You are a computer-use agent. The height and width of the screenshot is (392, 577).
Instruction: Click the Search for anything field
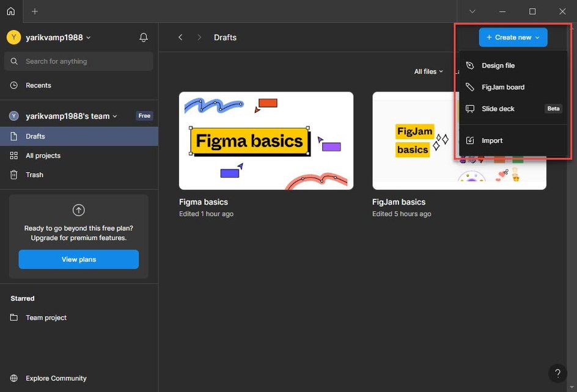(79, 62)
